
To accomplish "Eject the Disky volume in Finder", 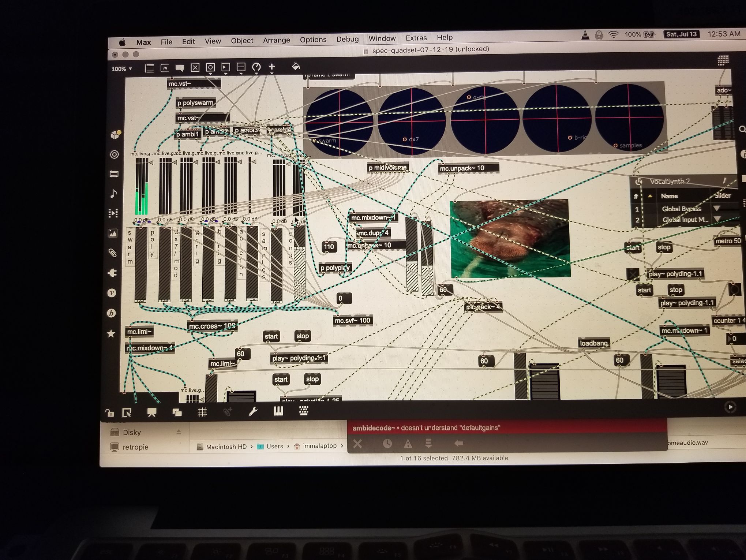I will click(179, 432).
